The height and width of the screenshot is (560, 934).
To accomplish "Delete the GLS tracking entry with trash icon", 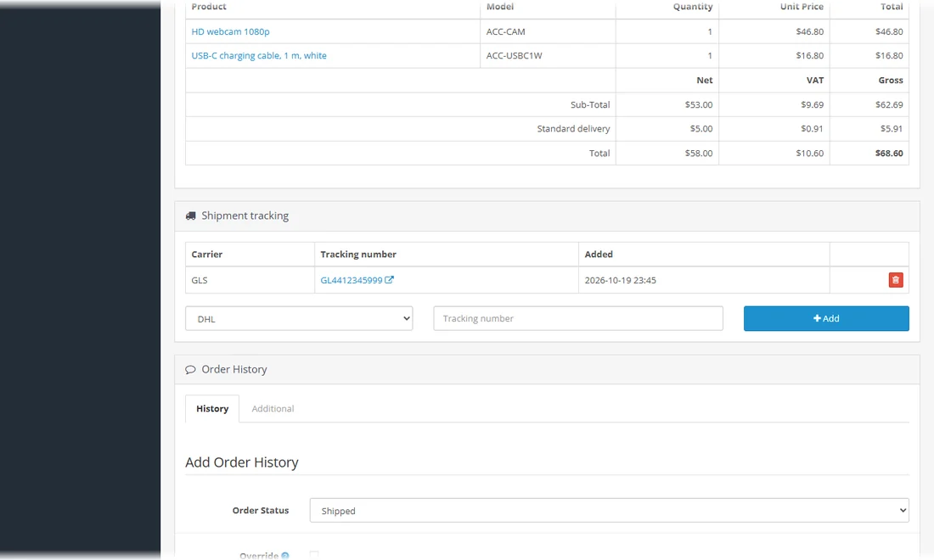I will (895, 280).
